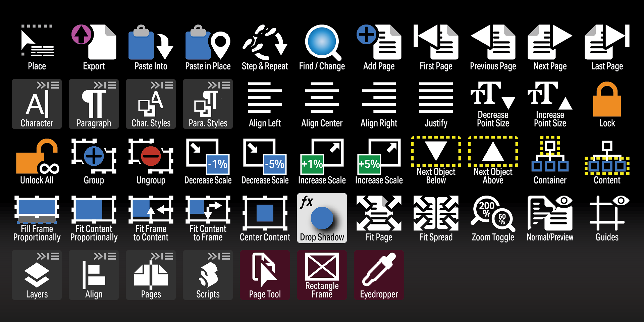Click the Center Content icon
Image resolution: width=644 pixels, height=322 pixels.
point(265,213)
